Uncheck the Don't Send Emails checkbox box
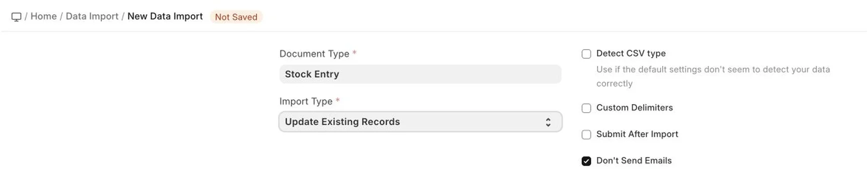 pyautogui.click(x=586, y=161)
